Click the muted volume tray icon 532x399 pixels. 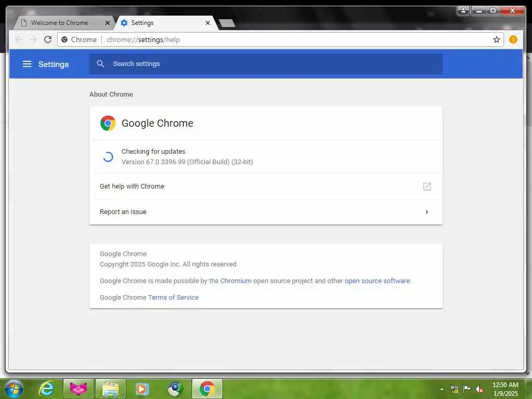[480, 389]
